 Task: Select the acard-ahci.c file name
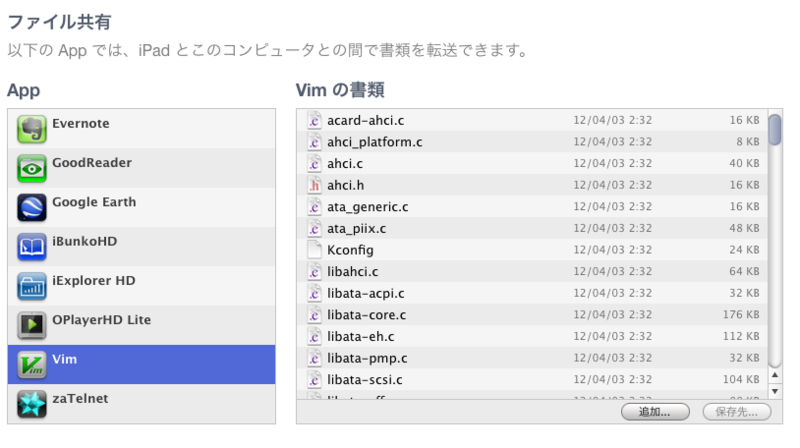(x=365, y=120)
